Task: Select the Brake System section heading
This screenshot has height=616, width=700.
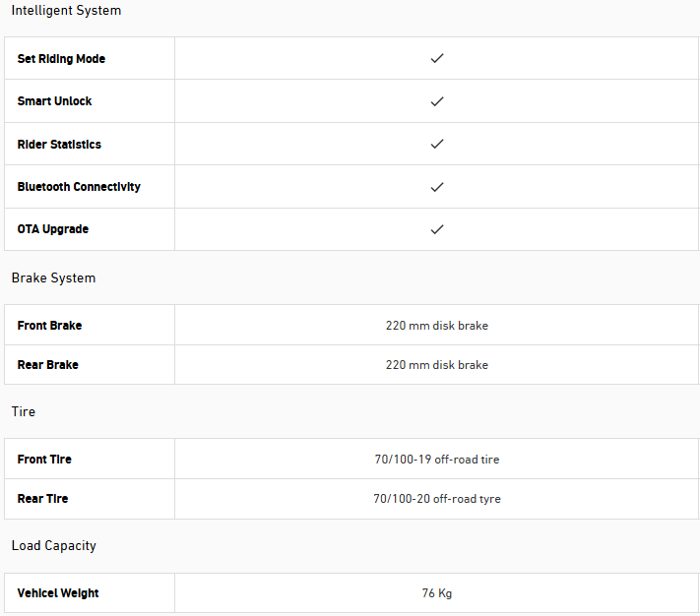Action: [53, 277]
